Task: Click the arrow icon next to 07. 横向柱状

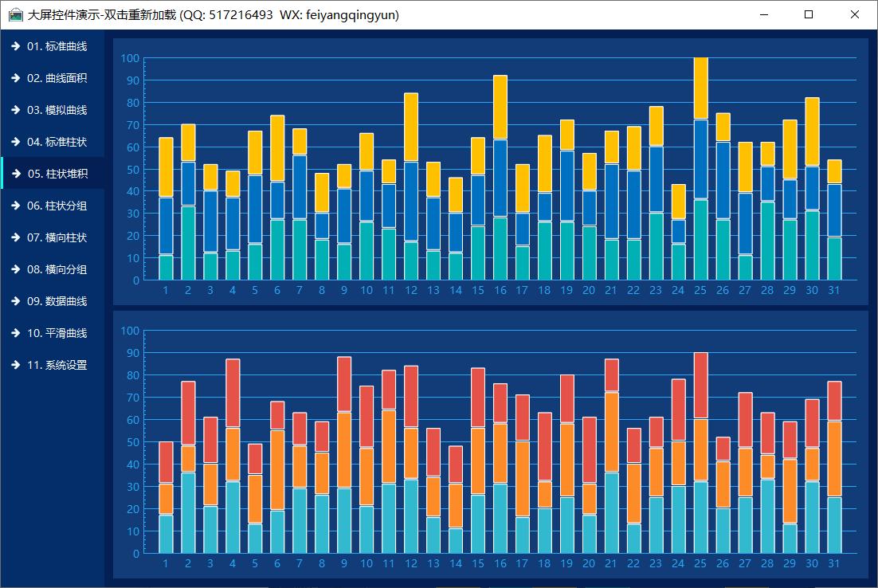Action: click(x=15, y=237)
